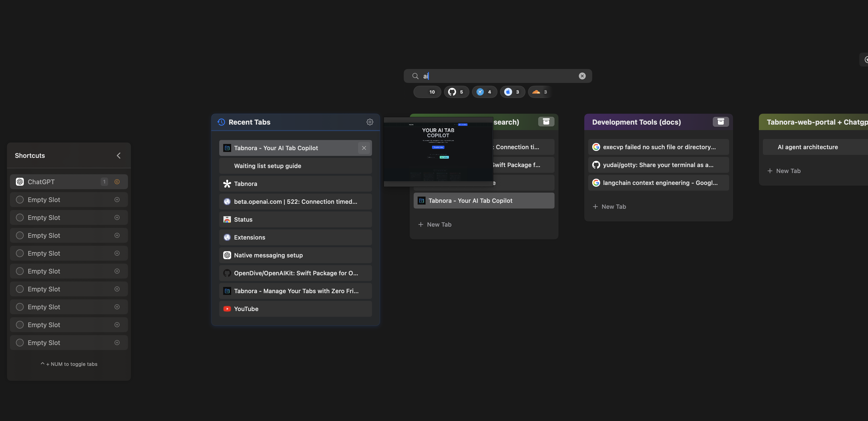The image size is (868, 421).
Task: Click New Tab in Development Tools group
Action: [610, 207]
